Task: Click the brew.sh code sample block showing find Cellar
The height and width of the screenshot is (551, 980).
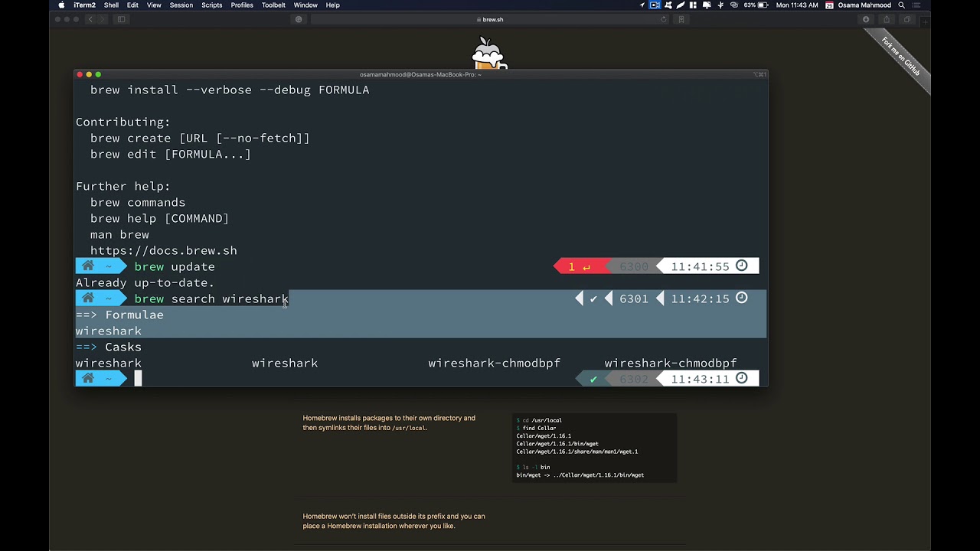Action: (594, 448)
